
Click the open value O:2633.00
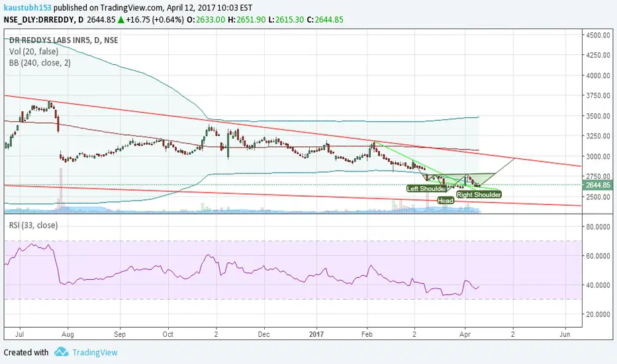point(206,20)
